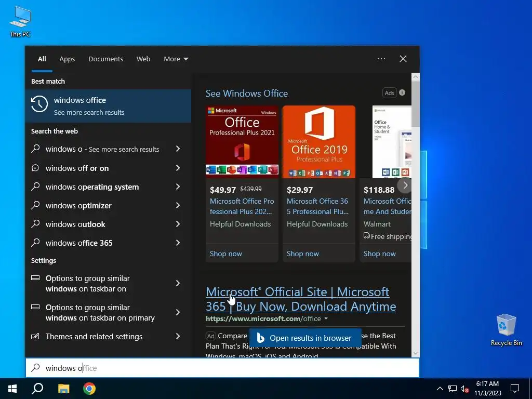This screenshot has width=532, height=399.
Task: Click Shop now under $118.88 product
Action: (379, 254)
